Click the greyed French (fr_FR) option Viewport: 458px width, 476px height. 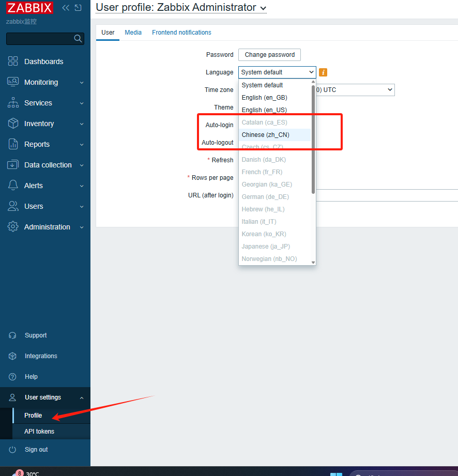click(x=275, y=172)
